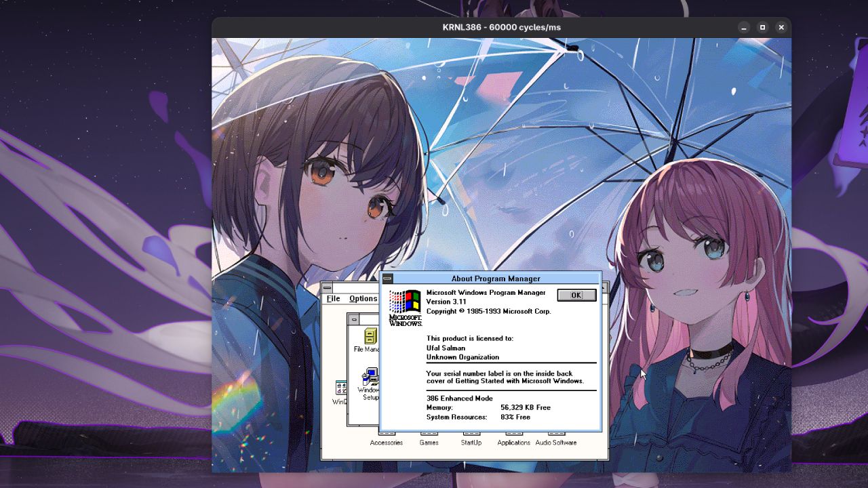The height and width of the screenshot is (488, 868).
Task: Click the Microsoft Windows logo in About dialog
Action: [x=405, y=308]
